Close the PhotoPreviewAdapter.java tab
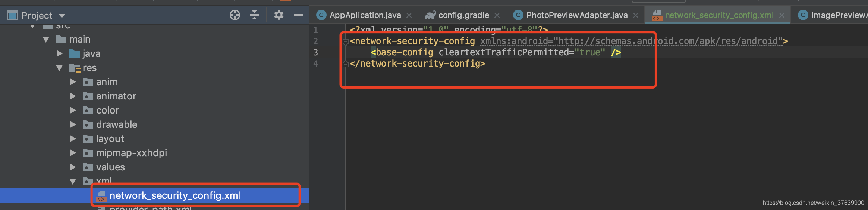Image resolution: width=868 pixels, height=210 pixels. click(636, 15)
